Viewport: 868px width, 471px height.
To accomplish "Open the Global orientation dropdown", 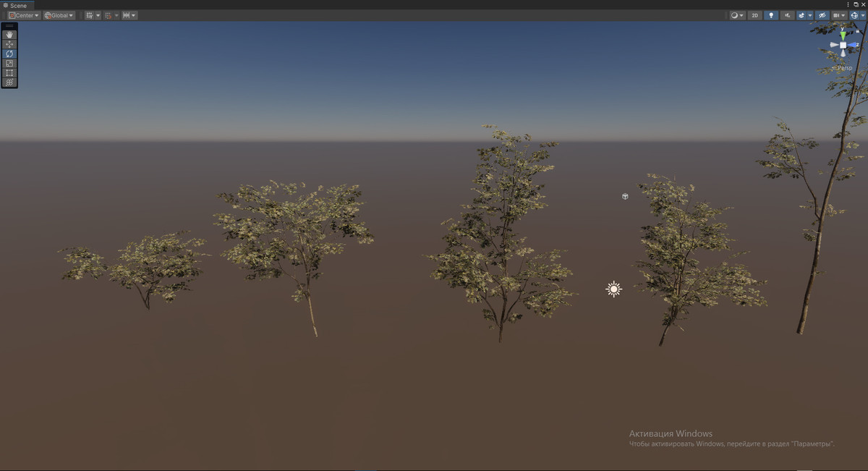I will 58,14.
